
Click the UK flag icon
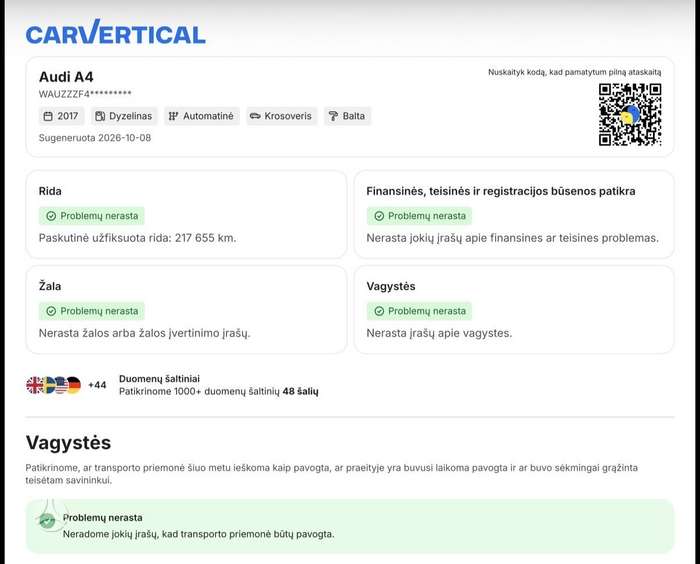click(x=34, y=385)
